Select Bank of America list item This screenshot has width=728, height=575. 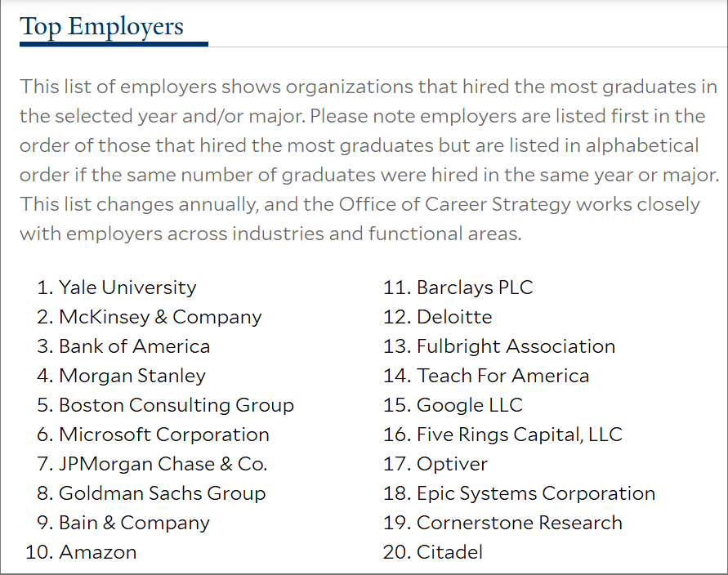[135, 346]
